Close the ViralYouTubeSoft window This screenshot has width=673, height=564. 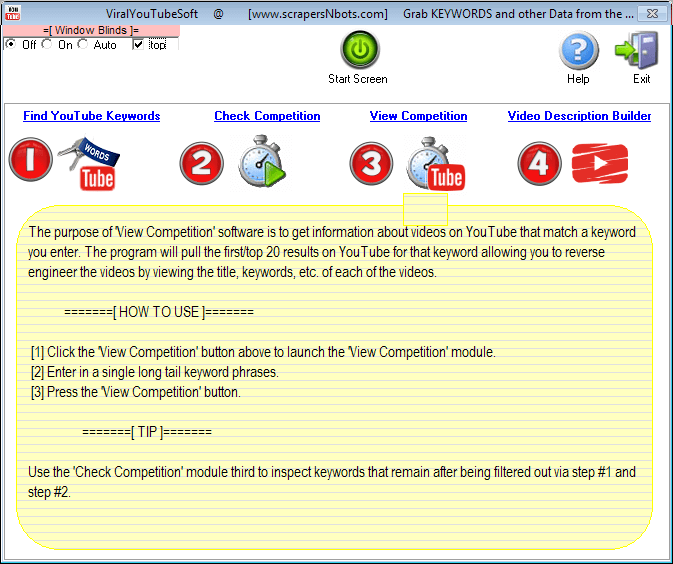(652, 14)
